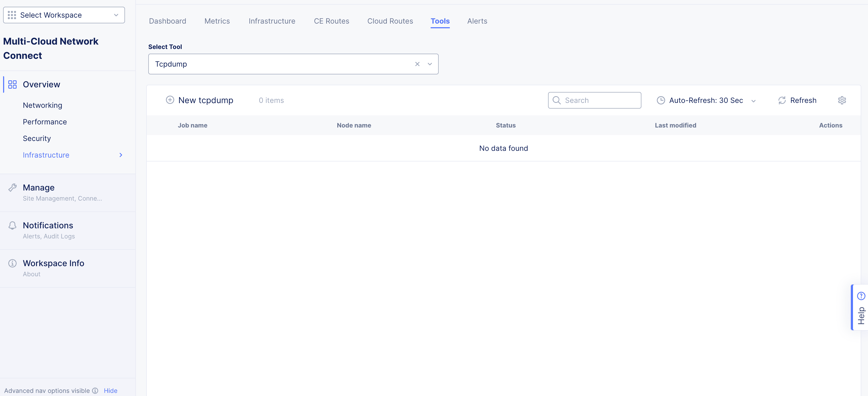This screenshot has height=396, width=868.
Task: Open Workspace Info section
Action: [54, 263]
